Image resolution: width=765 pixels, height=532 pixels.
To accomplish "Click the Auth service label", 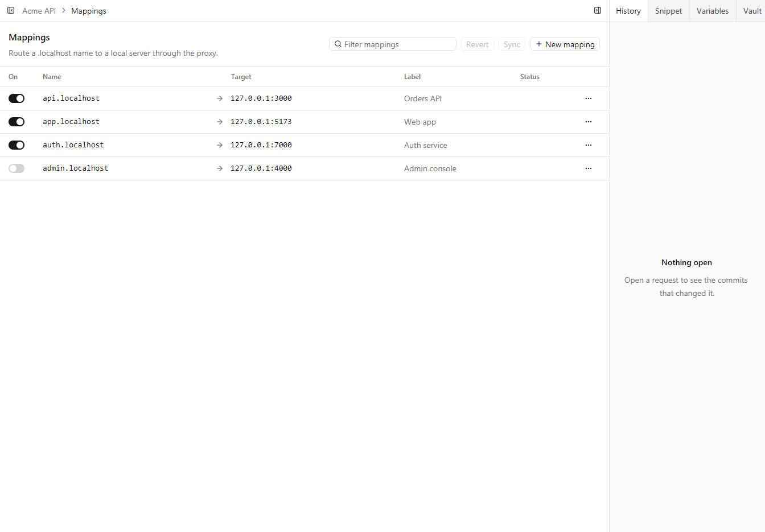I will coord(426,145).
